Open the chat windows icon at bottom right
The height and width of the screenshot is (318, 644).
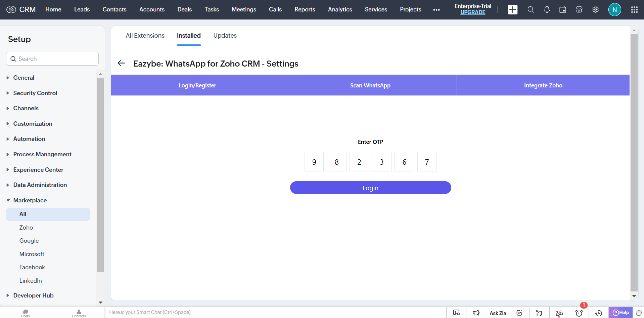[639, 313]
